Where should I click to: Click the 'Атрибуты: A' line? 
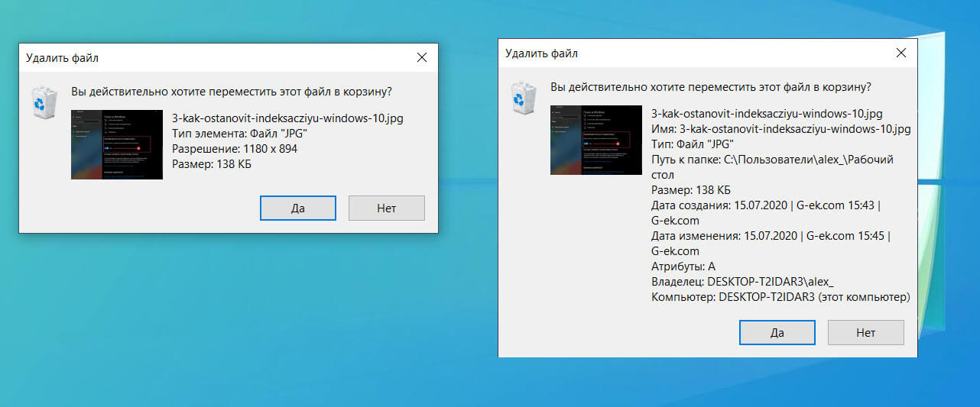click(x=683, y=266)
